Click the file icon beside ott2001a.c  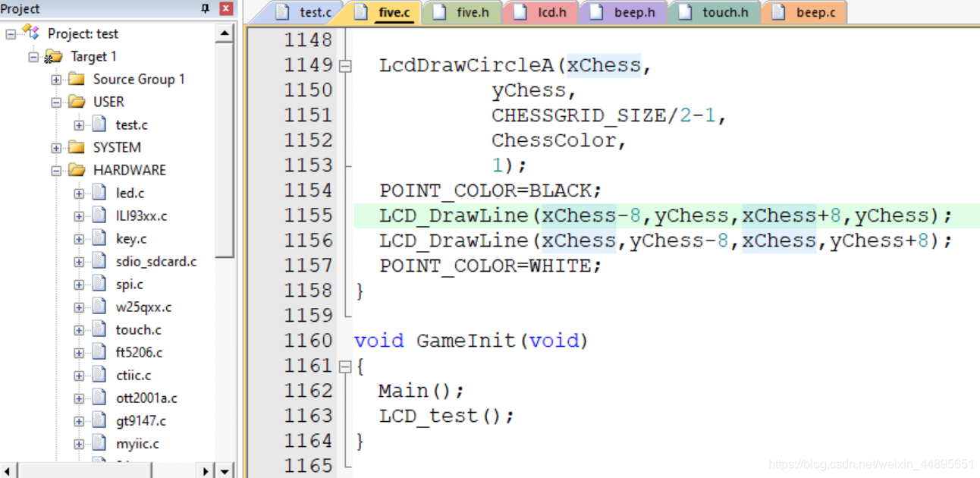99,398
